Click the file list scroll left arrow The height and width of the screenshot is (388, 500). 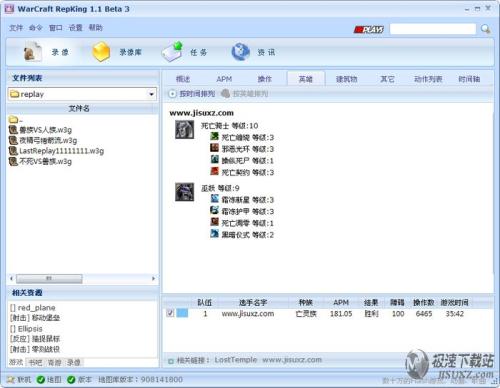[x=12, y=278]
